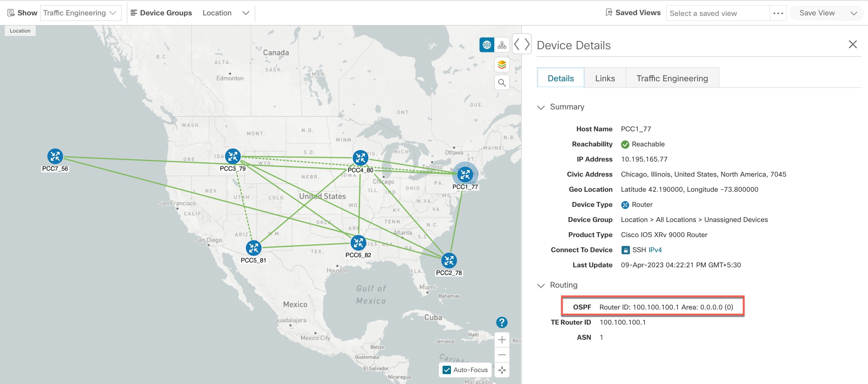
Task: Switch to the Links tab
Action: (x=605, y=78)
